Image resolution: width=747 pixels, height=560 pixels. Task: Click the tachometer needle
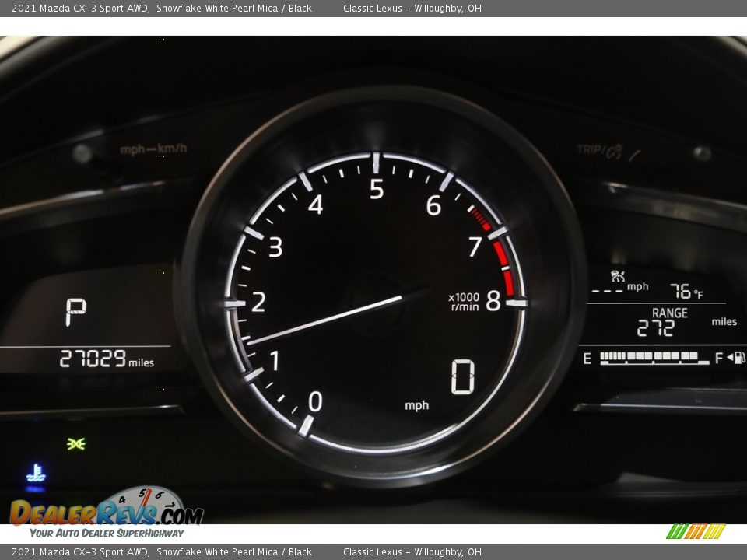pyautogui.click(x=324, y=320)
